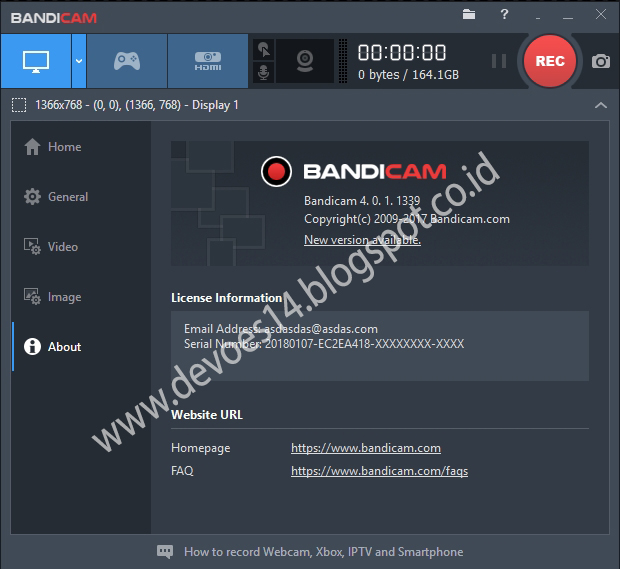Switch to Game Recording mode gamepad icon
620x569 pixels.
(x=127, y=61)
